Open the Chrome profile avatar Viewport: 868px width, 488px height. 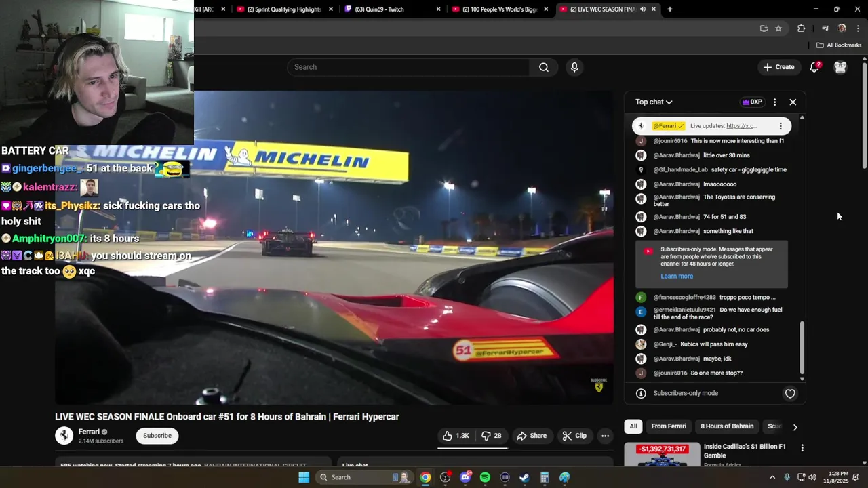coord(842,28)
